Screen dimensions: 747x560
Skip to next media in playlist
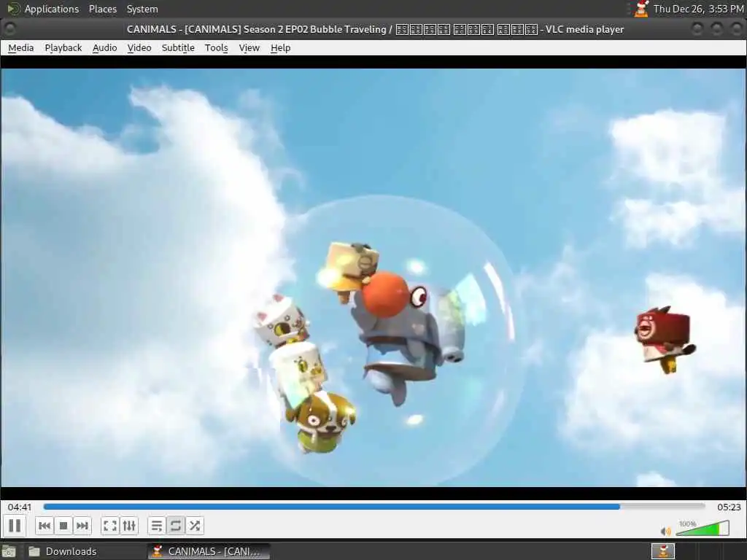[82, 526]
